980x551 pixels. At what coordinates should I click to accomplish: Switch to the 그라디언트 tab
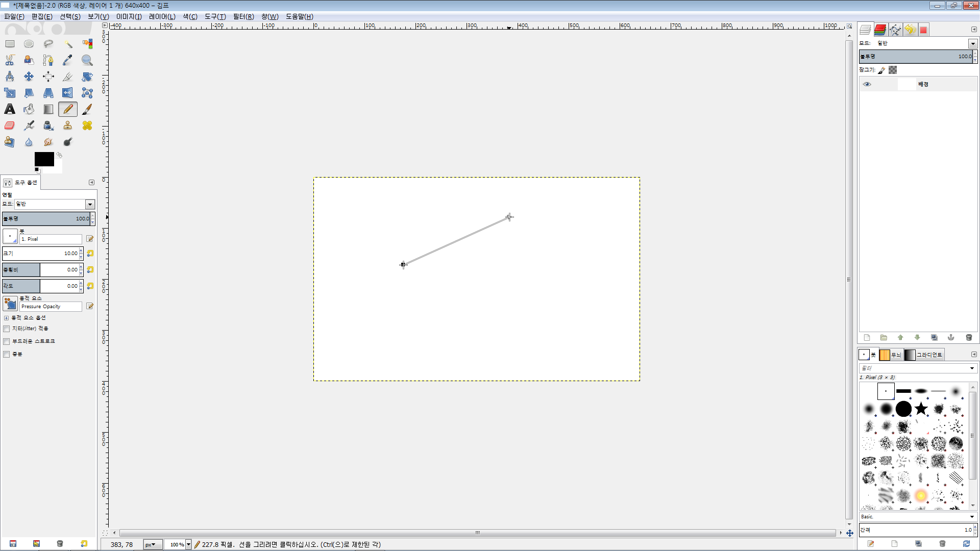(x=924, y=355)
